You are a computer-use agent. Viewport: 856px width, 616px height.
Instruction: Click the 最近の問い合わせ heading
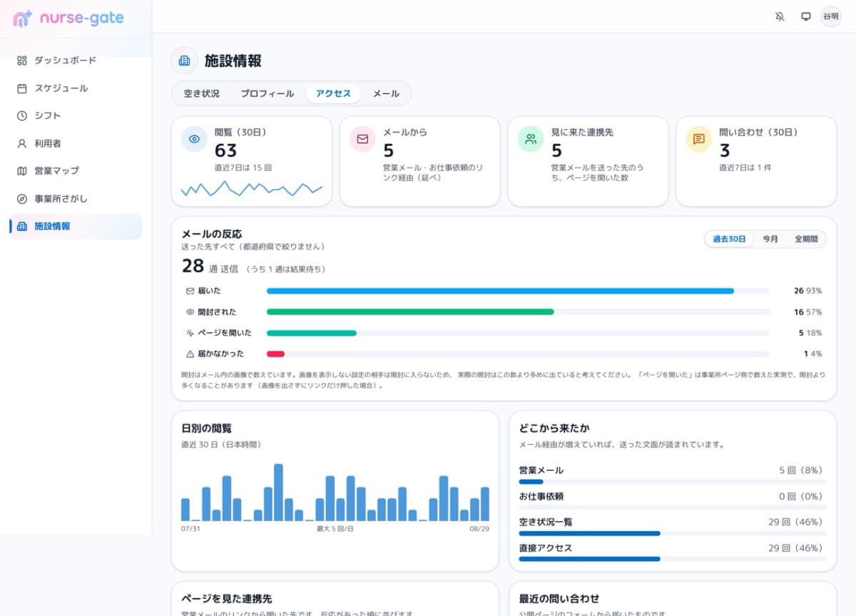pyautogui.click(x=559, y=599)
